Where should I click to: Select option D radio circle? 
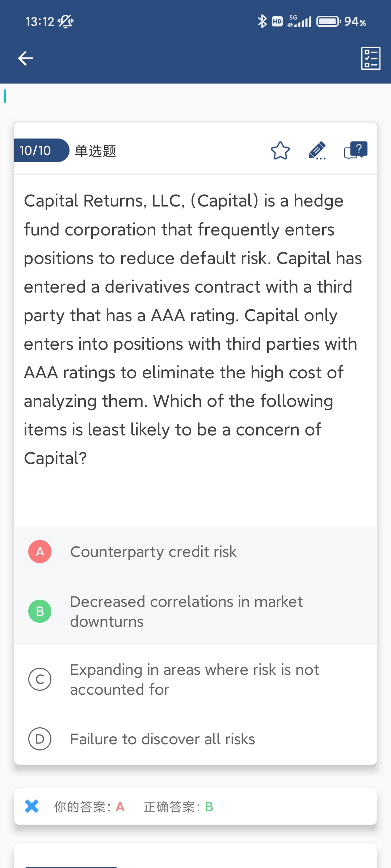pos(40,739)
